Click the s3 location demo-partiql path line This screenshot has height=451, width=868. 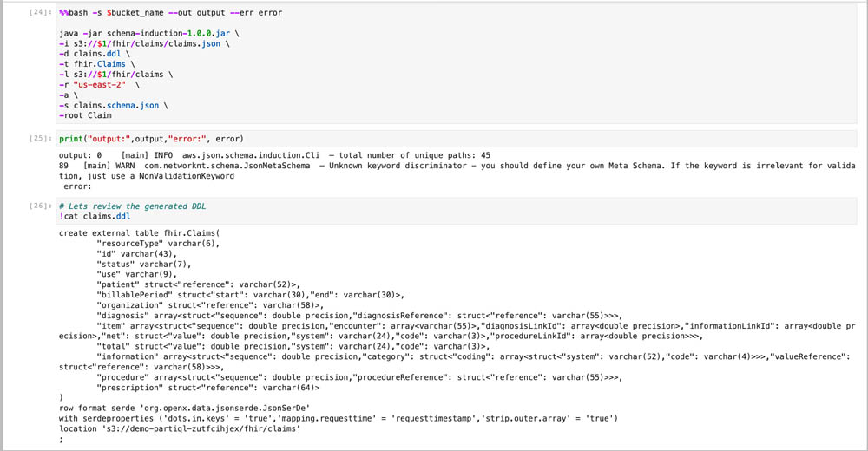pos(180,428)
